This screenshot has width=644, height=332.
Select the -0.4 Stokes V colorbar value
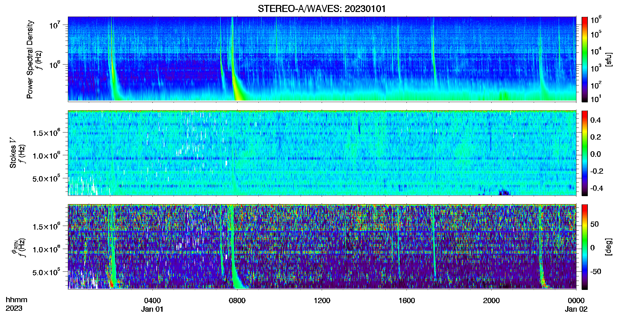(x=597, y=188)
